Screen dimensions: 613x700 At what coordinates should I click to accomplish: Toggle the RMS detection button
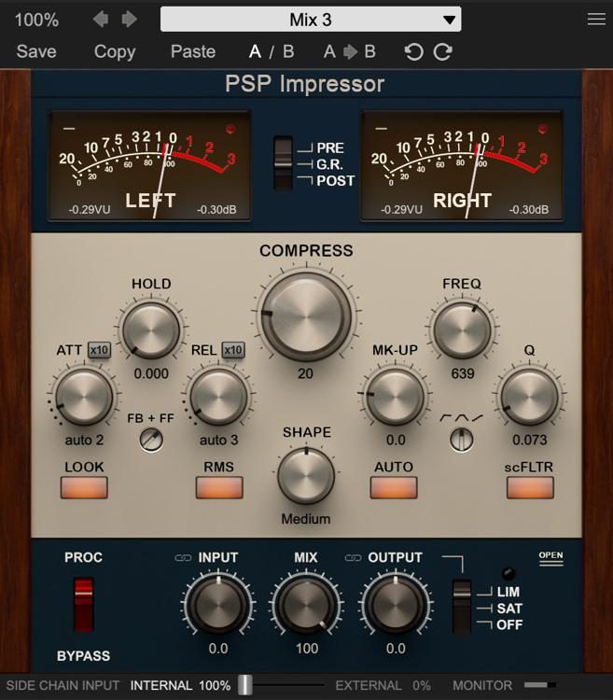click(x=219, y=487)
